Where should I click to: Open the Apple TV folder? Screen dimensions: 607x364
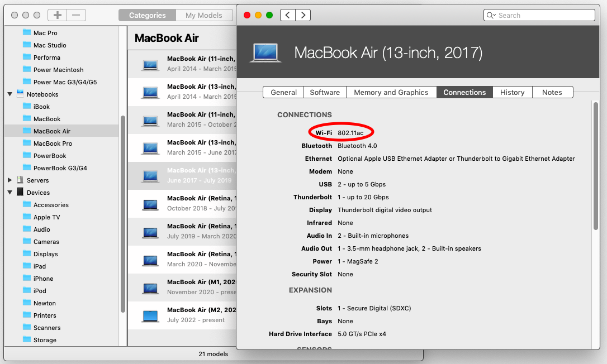click(46, 217)
